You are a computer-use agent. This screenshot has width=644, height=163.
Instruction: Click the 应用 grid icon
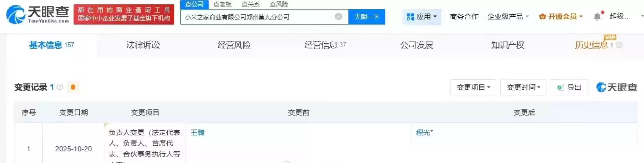click(x=410, y=17)
